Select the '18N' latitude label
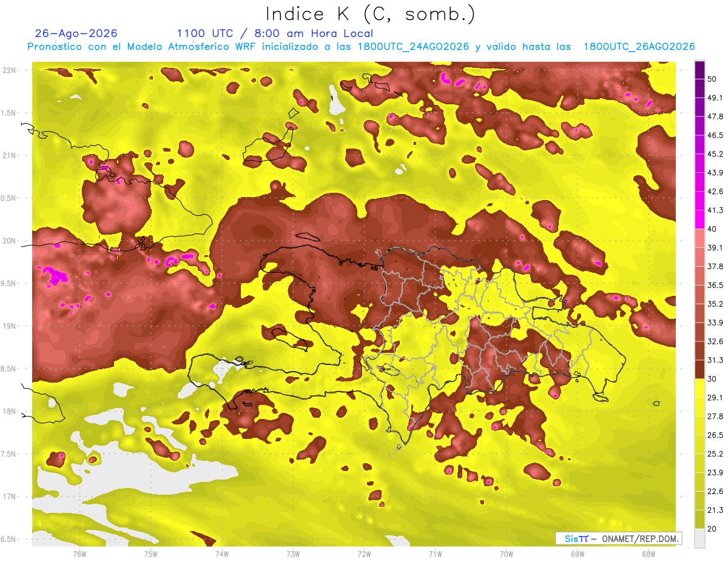Screen dimensions: 728x562 [x=9, y=411]
